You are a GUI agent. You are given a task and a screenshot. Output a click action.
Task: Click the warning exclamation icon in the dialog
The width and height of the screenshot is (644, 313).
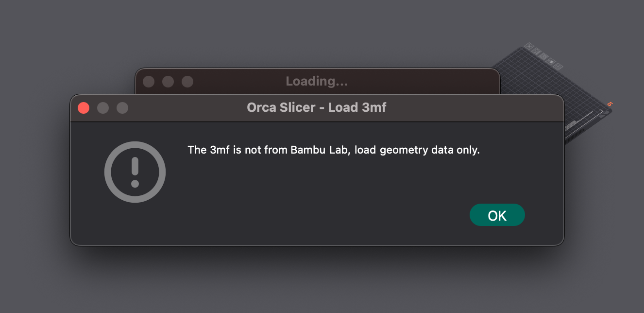[x=135, y=172]
